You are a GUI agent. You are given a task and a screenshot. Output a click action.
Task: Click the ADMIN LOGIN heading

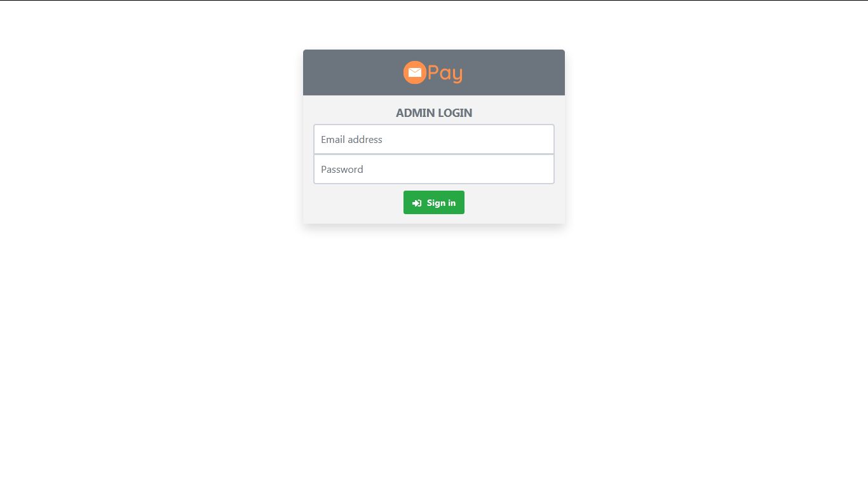[x=434, y=113]
